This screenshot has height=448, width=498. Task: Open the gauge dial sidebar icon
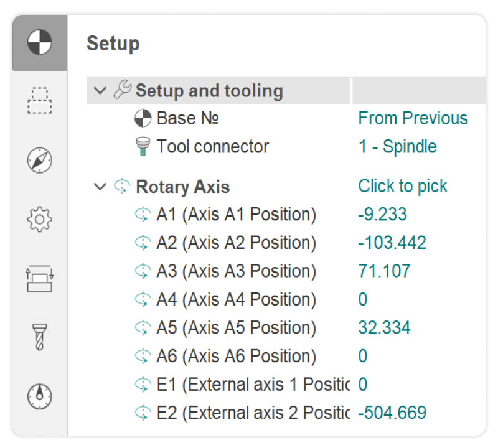pos(40,396)
